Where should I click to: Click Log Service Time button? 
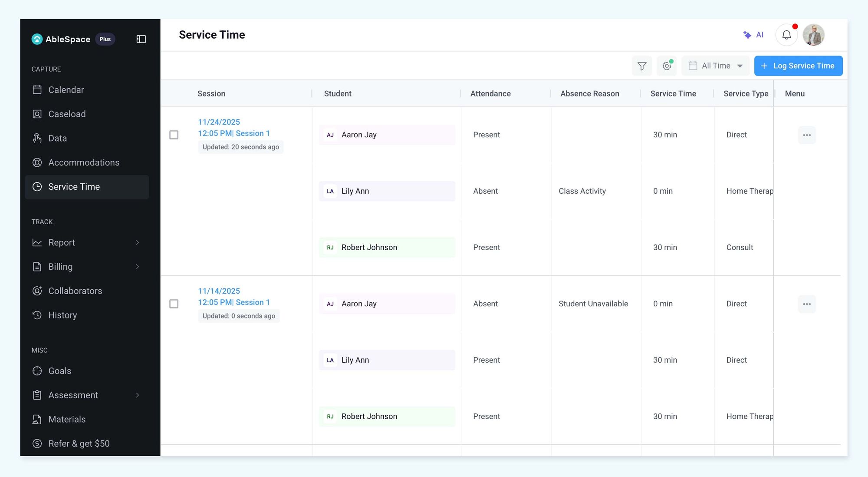pos(798,66)
